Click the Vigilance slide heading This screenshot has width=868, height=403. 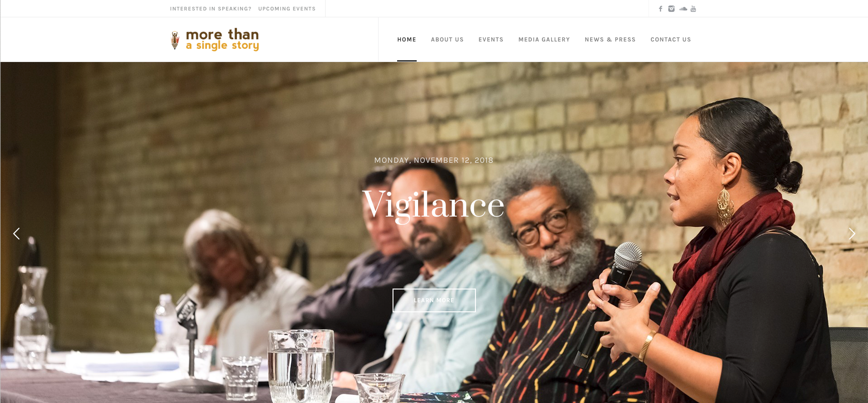433,205
